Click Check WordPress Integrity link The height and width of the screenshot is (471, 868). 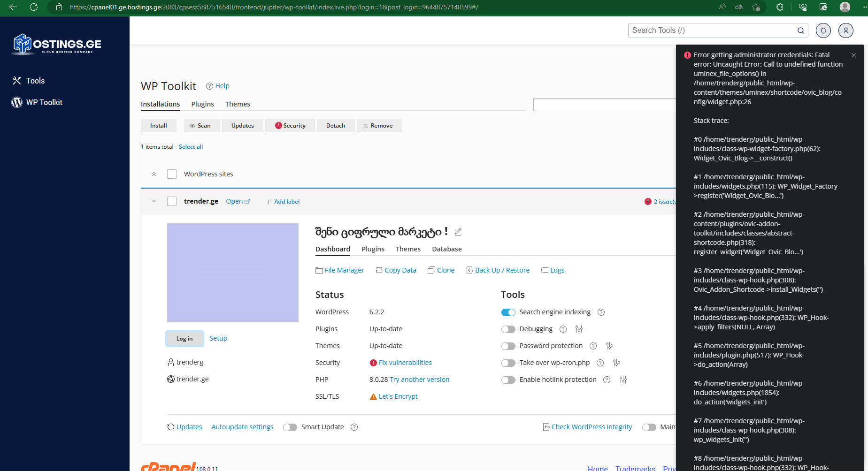click(588, 427)
